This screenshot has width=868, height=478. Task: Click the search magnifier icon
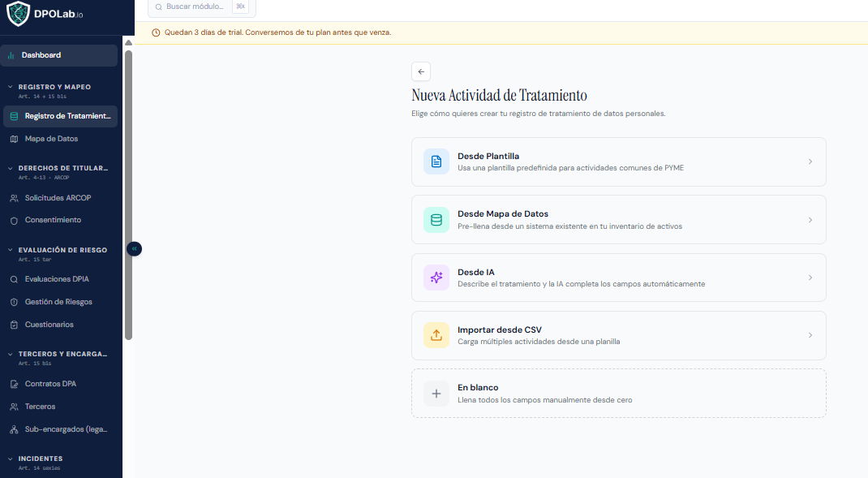pos(159,6)
